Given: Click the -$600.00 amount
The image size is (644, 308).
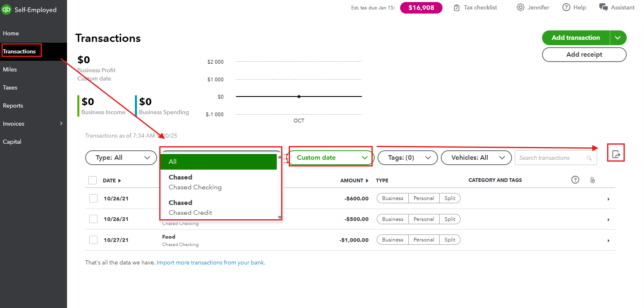Looking at the screenshot, I should click(356, 199).
